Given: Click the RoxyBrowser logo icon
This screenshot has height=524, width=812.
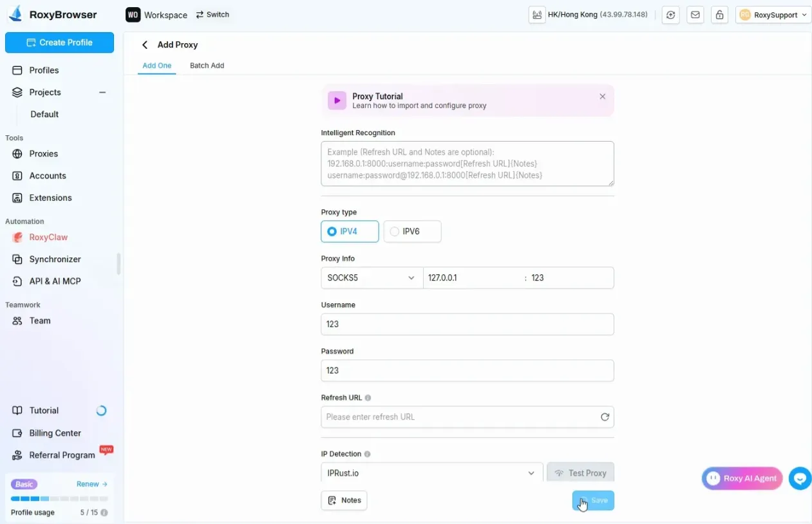Looking at the screenshot, I should (14, 14).
